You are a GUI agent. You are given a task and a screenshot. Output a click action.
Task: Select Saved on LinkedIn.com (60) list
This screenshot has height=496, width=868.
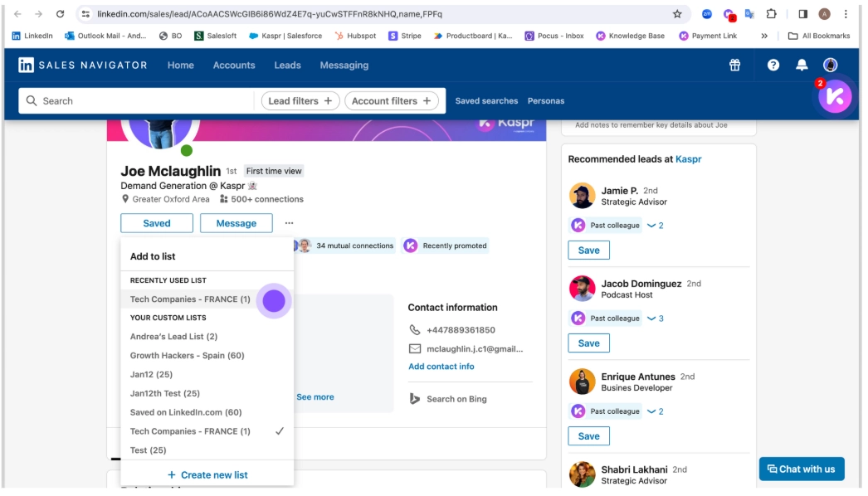[207, 412]
